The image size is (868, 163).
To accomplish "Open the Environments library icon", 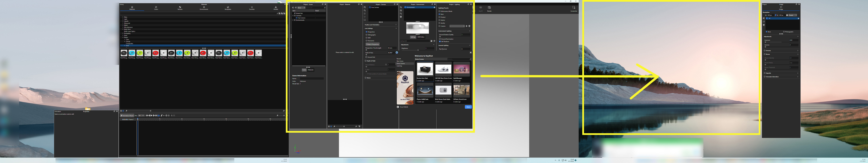I will coord(204,7).
